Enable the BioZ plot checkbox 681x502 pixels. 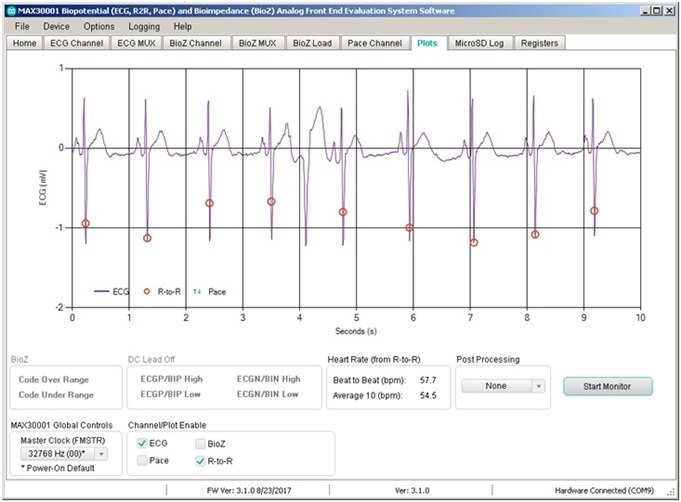(x=200, y=443)
